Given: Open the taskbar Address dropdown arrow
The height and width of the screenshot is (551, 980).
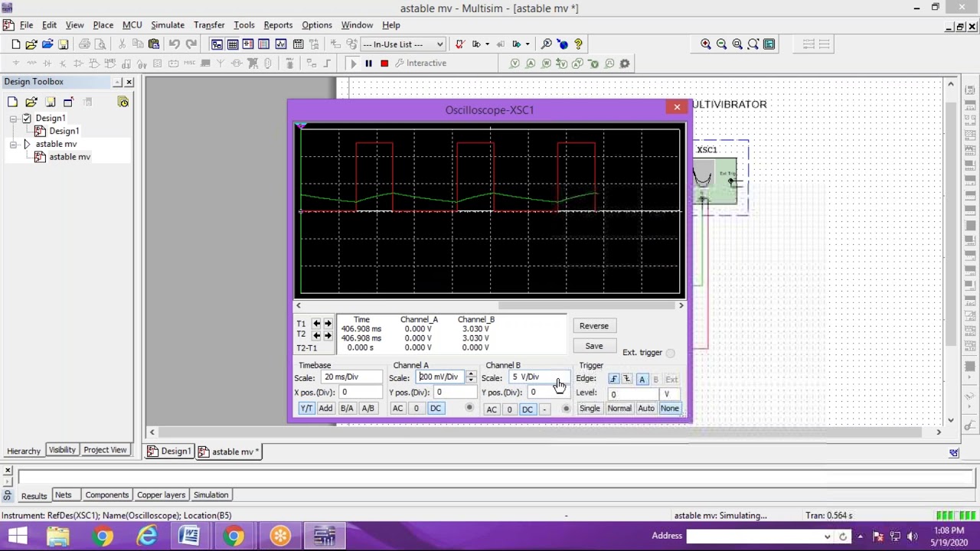Looking at the screenshot, I should (827, 536).
